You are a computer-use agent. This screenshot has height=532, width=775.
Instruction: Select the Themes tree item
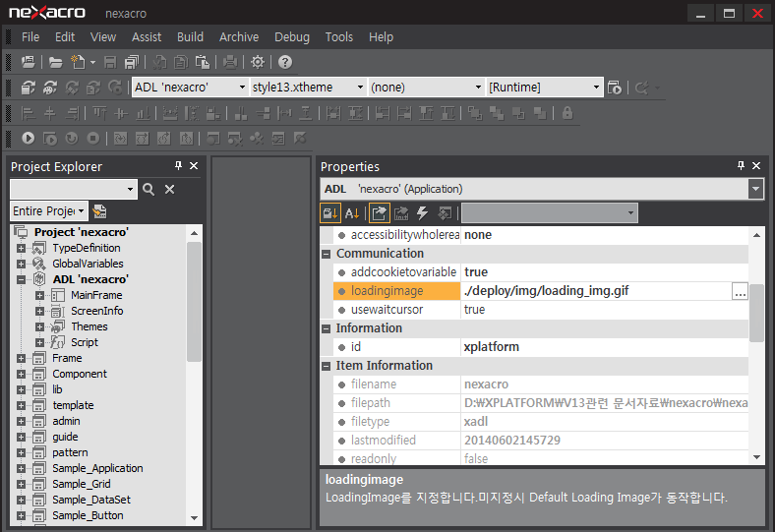89,326
